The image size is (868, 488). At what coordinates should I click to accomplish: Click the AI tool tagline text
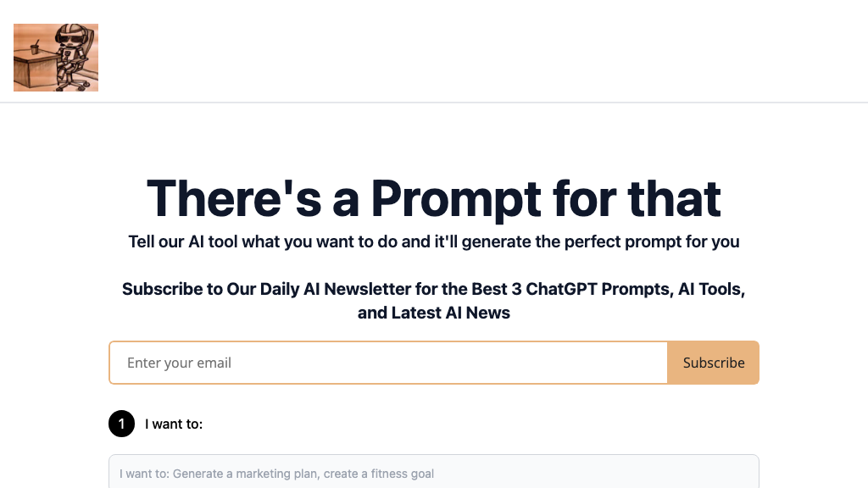click(x=434, y=241)
